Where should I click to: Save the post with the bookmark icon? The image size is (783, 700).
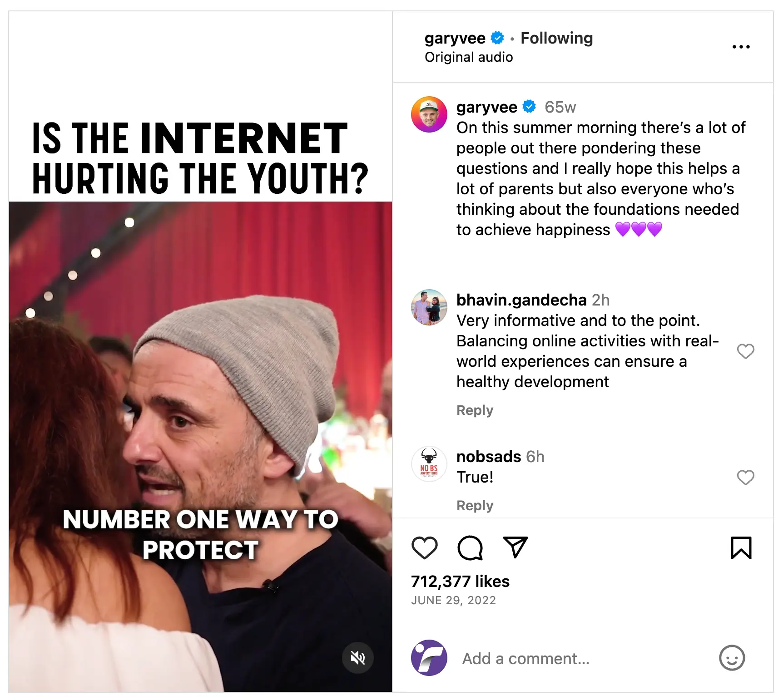[x=741, y=547]
